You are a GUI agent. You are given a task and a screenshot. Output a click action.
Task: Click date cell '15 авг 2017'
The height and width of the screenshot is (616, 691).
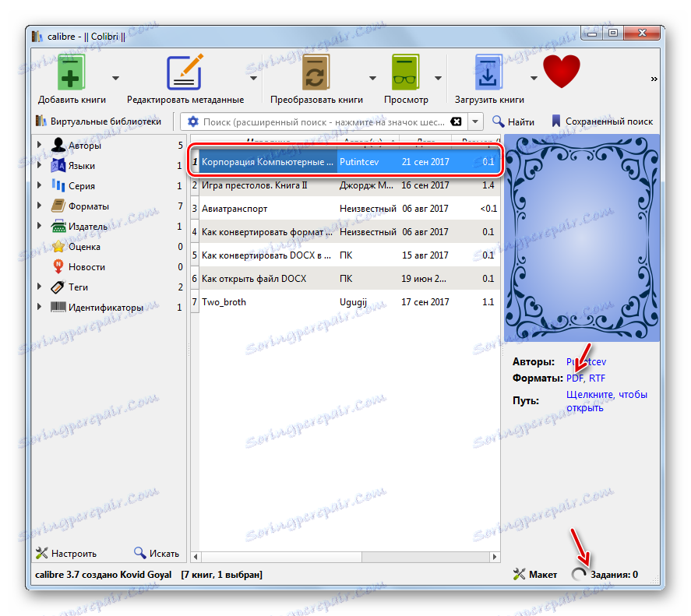click(425, 255)
